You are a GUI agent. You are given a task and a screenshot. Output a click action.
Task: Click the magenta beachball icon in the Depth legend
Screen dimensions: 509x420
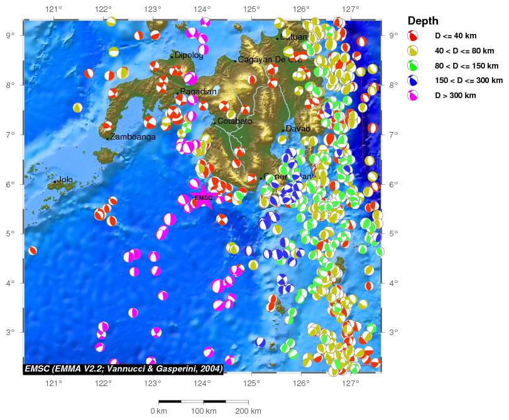413,96
